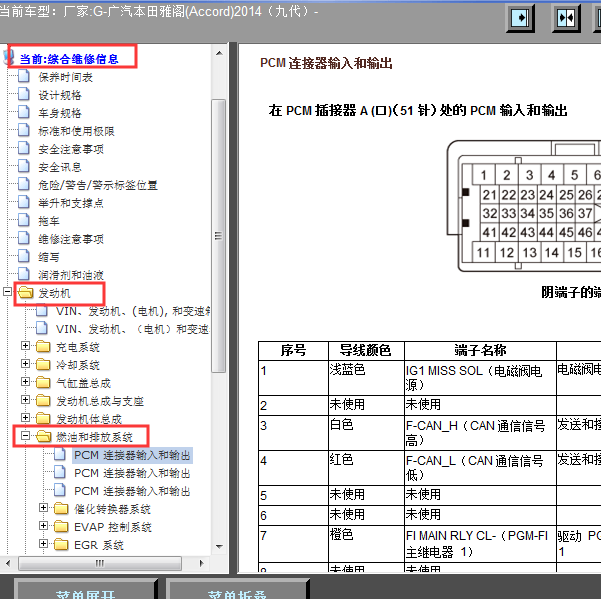Open 拖车 document
The image size is (601, 599).
pyautogui.click(x=49, y=221)
